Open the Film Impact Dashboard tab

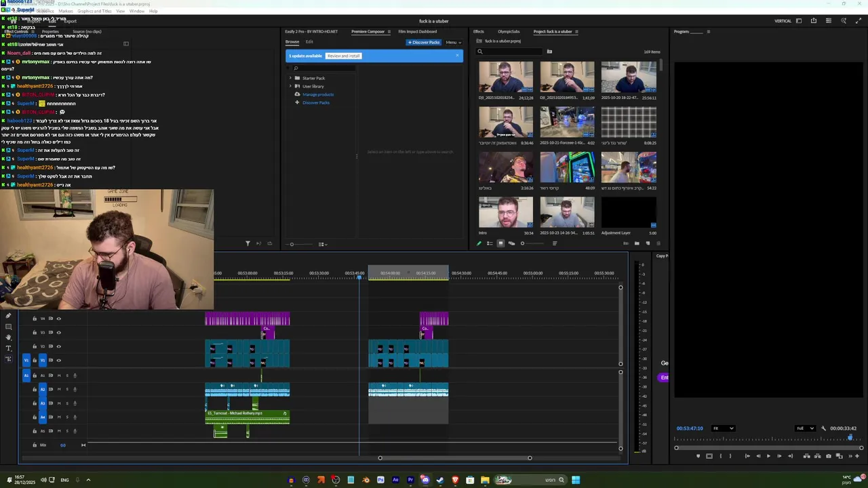coord(418,32)
